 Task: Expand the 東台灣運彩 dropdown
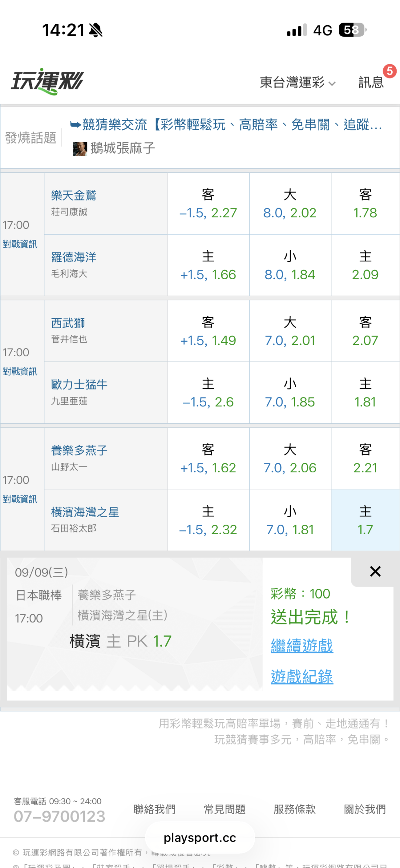[298, 82]
